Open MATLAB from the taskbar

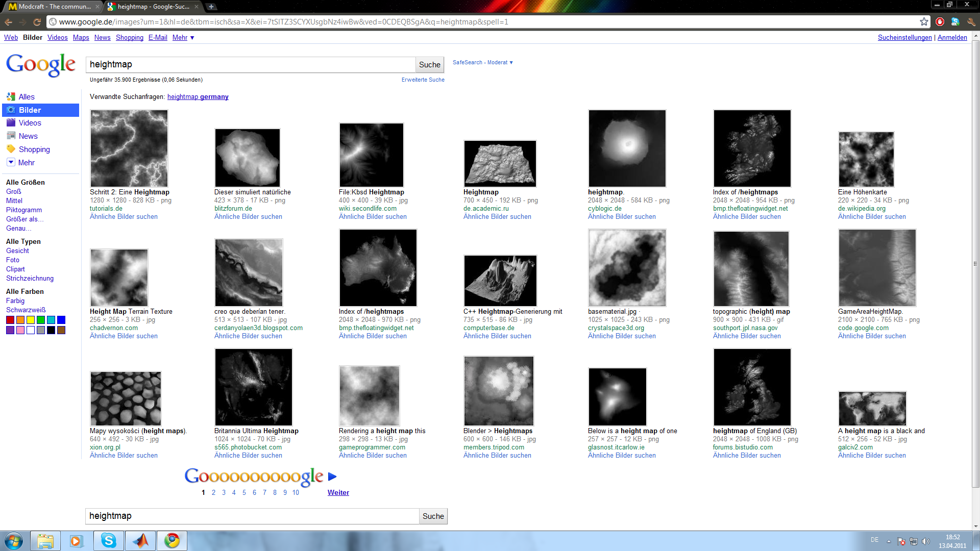click(x=140, y=541)
